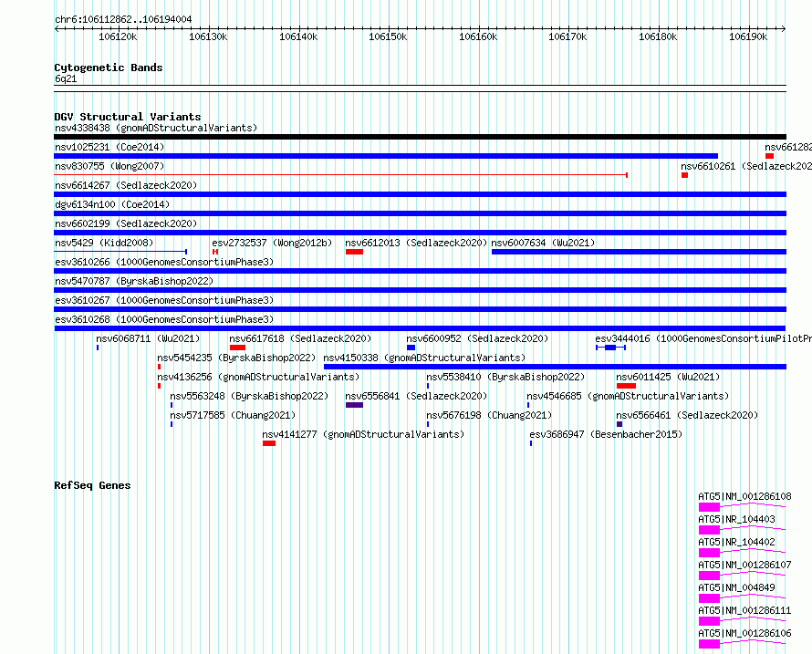Click the red nsv6617618 variant block
The image size is (812, 654).
click(x=237, y=348)
